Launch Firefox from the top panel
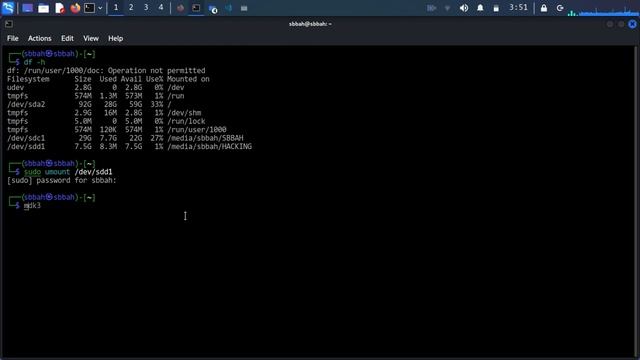The width and height of the screenshot is (640, 360). (x=75, y=8)
